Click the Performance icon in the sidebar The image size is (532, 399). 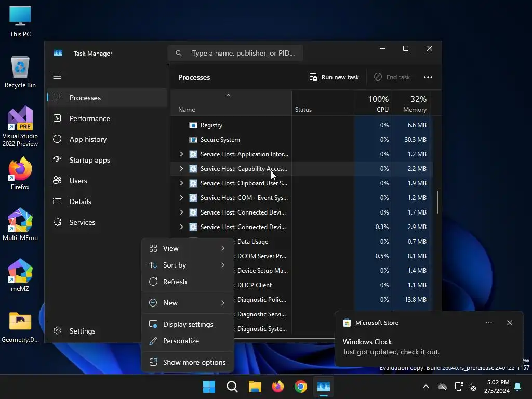coord(57,118)
